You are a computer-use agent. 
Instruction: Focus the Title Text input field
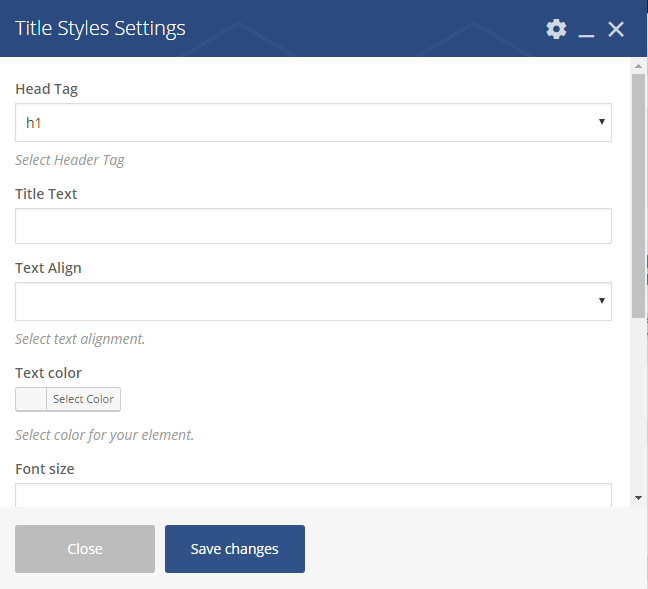click(313, 226)
